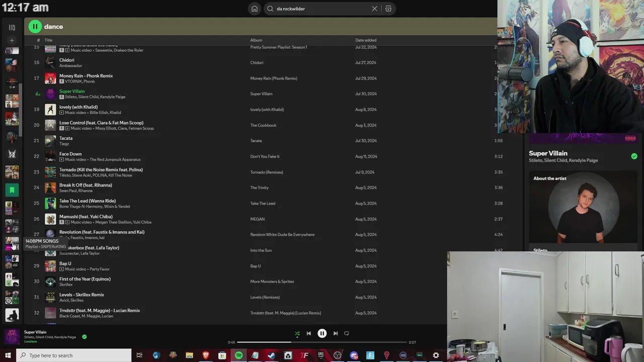Pause playback in the bottom player
The width and height of the screenshot is (644, 362).
(322, 333)
